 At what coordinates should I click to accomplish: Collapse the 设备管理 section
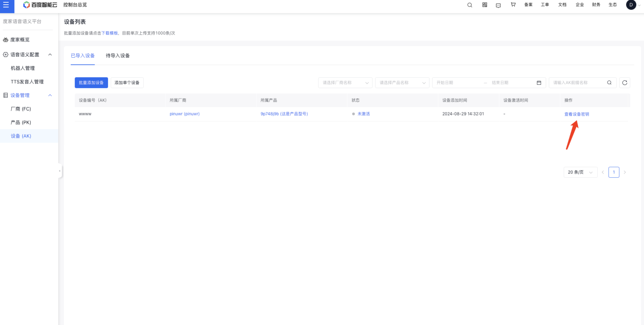click(50, 95)
